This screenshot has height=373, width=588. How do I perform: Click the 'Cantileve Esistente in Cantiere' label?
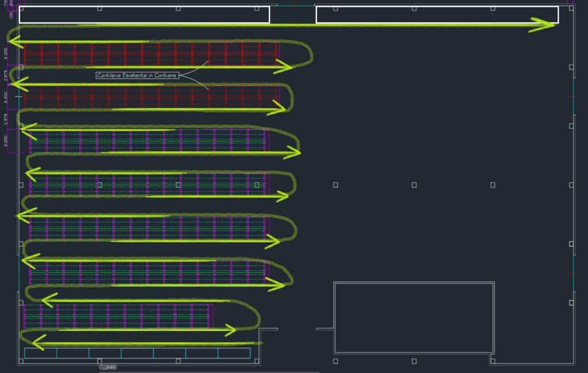[137, 75]
